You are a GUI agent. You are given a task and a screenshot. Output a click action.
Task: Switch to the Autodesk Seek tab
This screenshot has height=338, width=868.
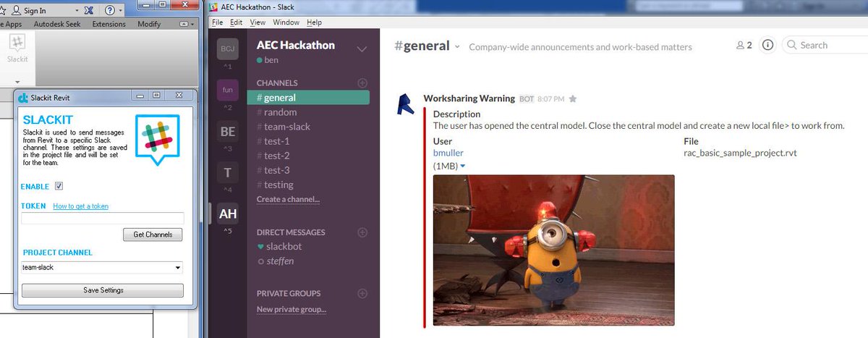pos(56,24)
